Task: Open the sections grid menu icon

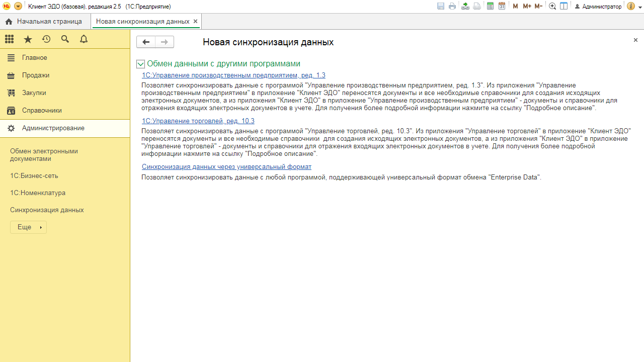Action: (x=9, y=39)
